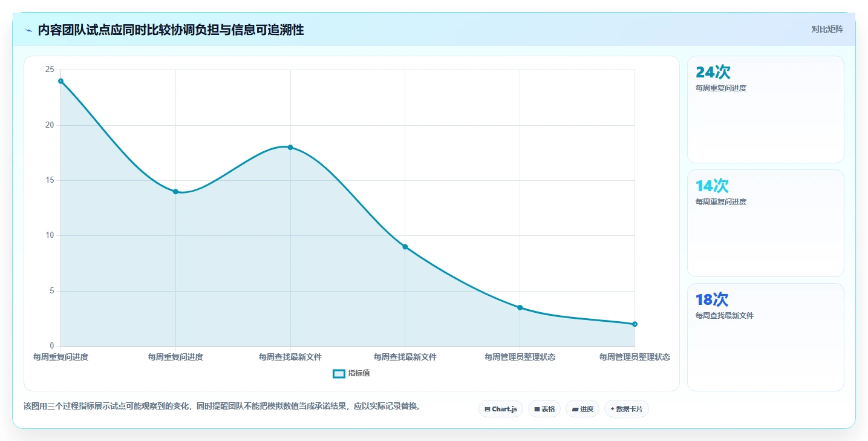Click the y-axis label 10
868x441 pixels.
(x=50, y=236)
